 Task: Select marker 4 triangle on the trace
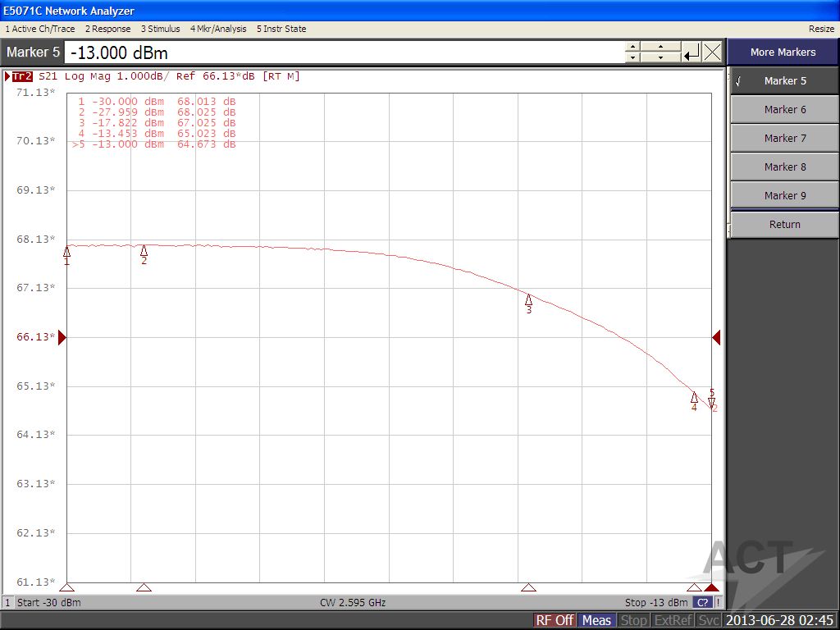click(x=694, y=398)
